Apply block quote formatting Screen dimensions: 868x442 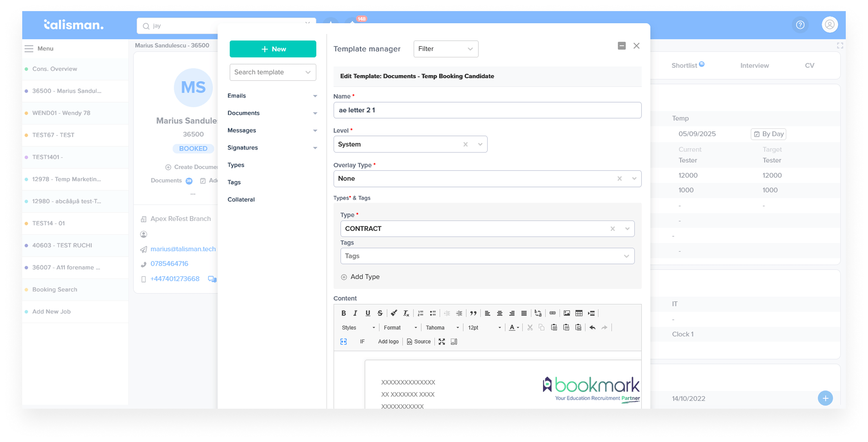pos(473,313)
